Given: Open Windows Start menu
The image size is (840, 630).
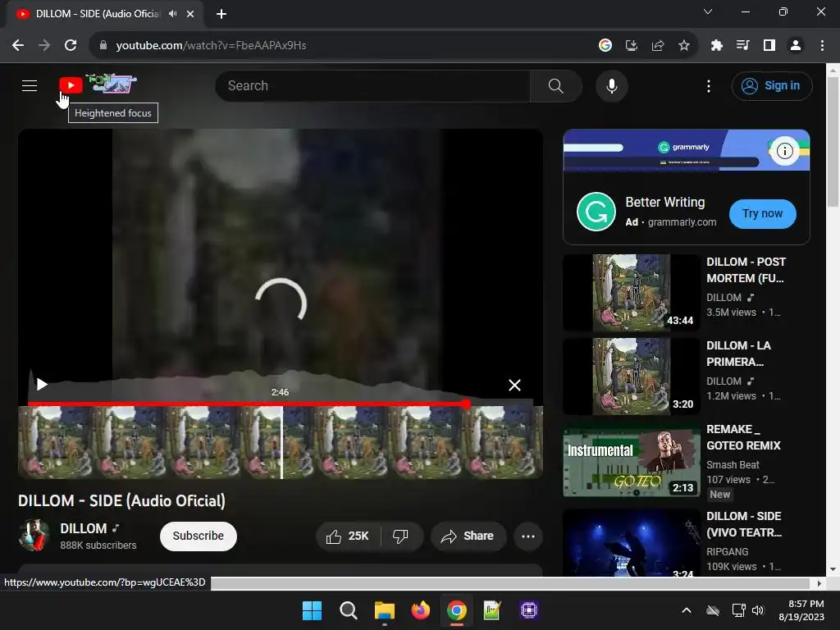Looking at the screenshot, I should coord(312,610).
